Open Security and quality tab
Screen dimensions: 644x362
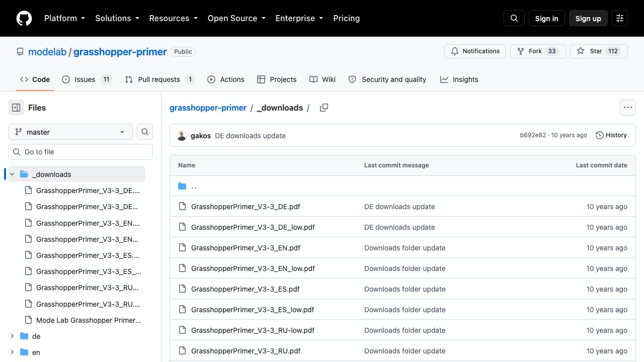coord(387,79)
